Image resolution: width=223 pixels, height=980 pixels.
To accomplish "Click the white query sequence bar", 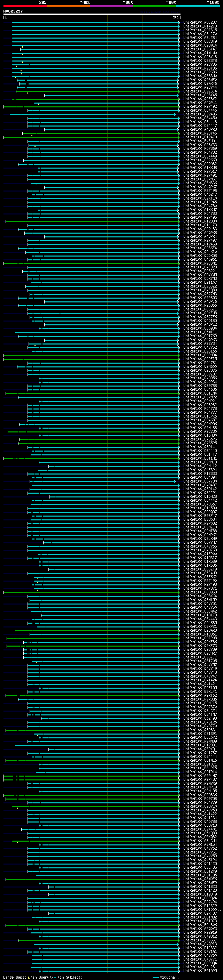I will (92, 14).
